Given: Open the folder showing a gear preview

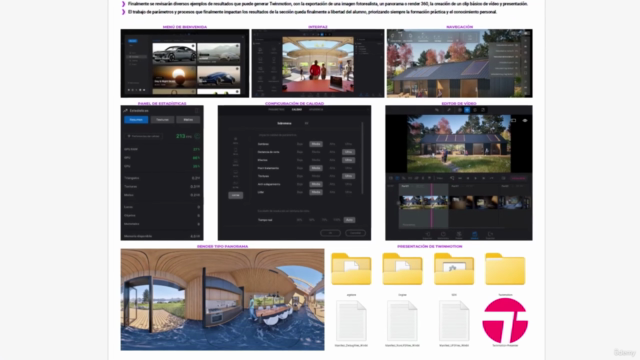Looking at the screenshot, I should tap(454, 269).
